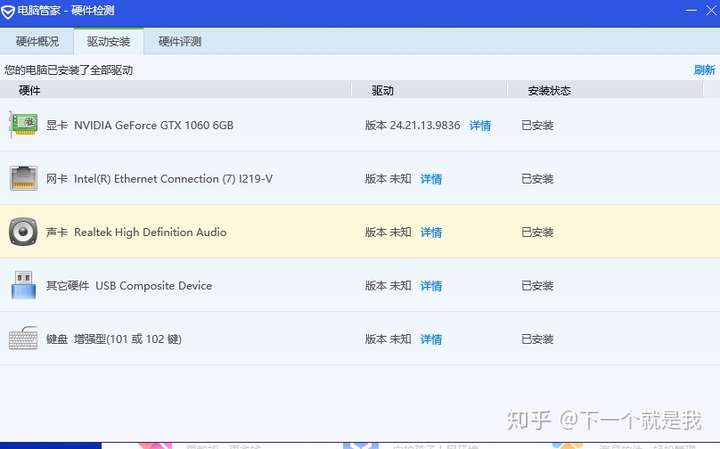Click 已安装 status in the 声卡 row
The image size is (720, 449).
537,232
